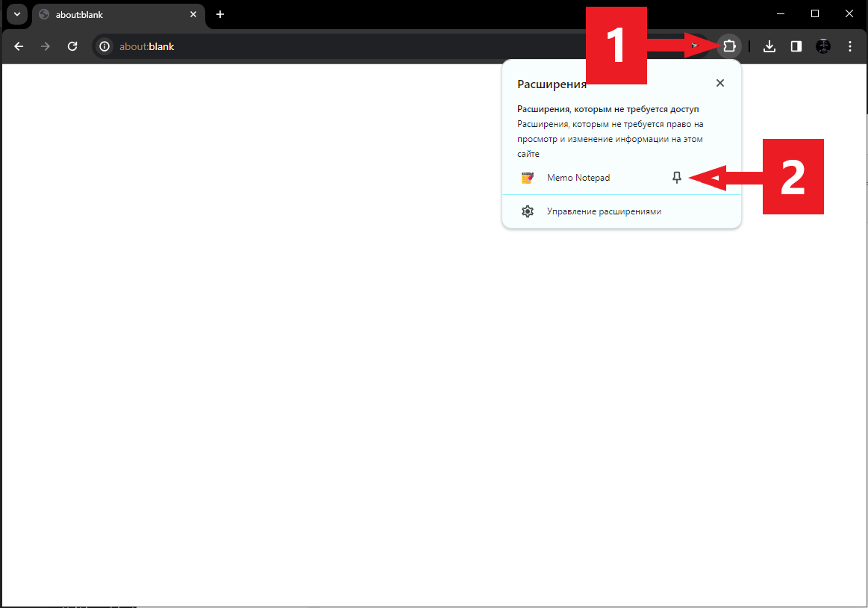The height and width of the screenshot is (608, 868).
Task: Close the Расширения popup
Action: (x=719, y=83)
